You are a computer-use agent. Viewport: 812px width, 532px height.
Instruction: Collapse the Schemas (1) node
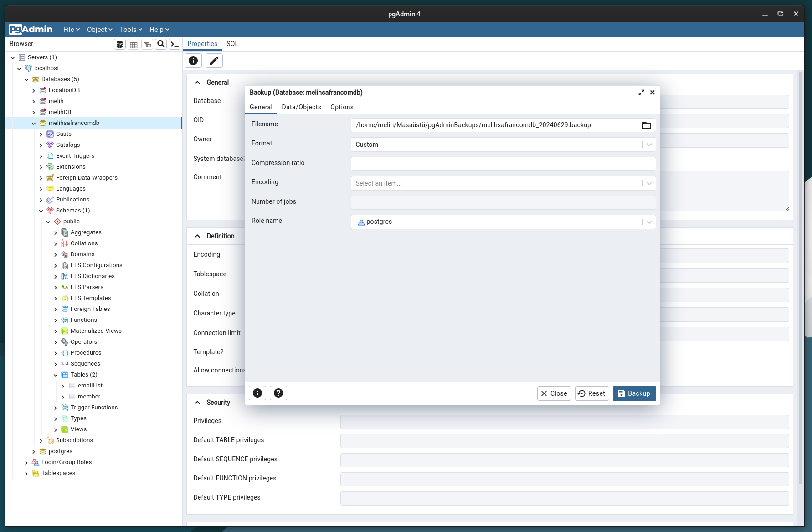click(x=41, y=211)
